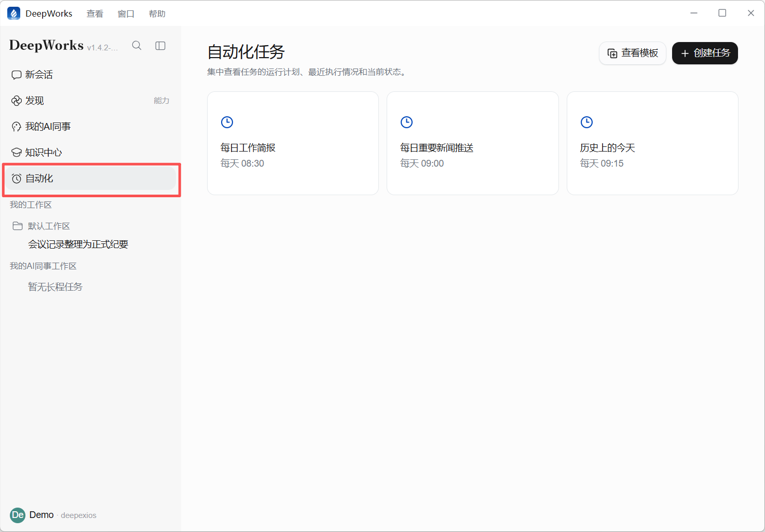Image resolution: width=765 pixels, height=532 pixels.
Task: Maximize the DeepWorks window
Action: click(x=722, y=13)
